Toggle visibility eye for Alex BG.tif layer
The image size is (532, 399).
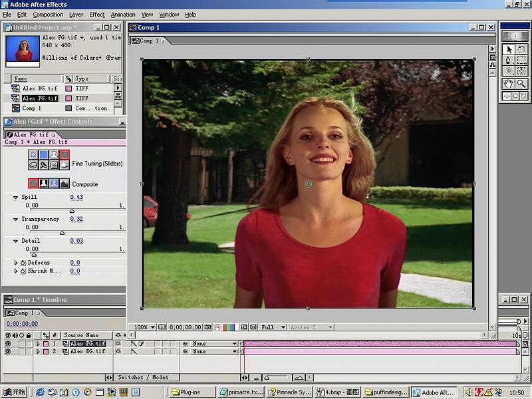click(x=8, y=352)
